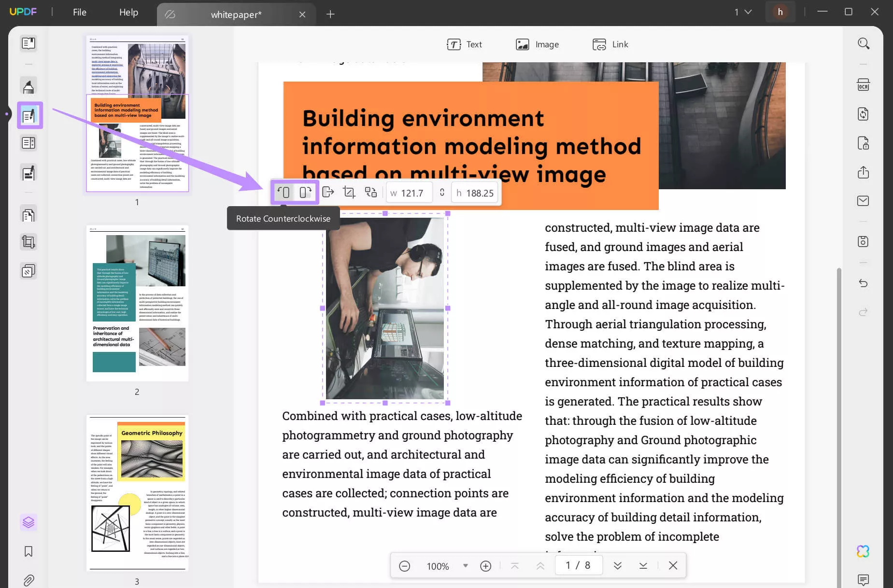Screen dimensions: 893x588
Task: Open the File menu
Action: pyautogui.click(x=80, y=13)
